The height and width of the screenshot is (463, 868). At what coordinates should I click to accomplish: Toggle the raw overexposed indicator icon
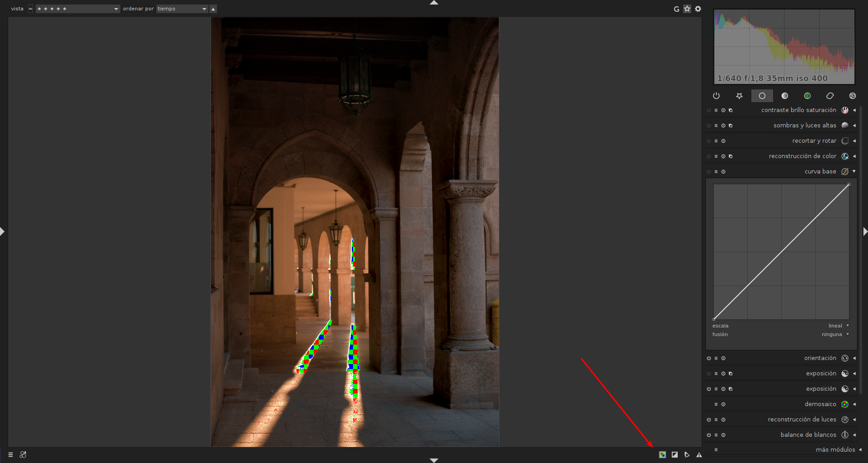tap(662, 455)
